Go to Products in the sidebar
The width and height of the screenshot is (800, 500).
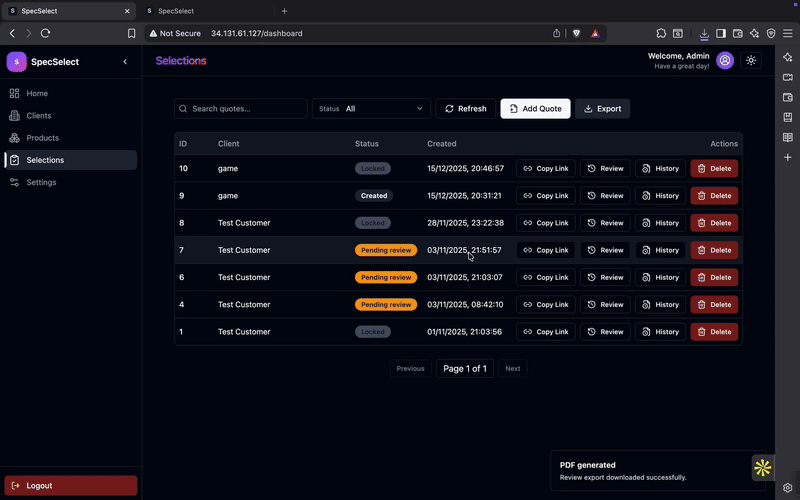click(42, 138)
